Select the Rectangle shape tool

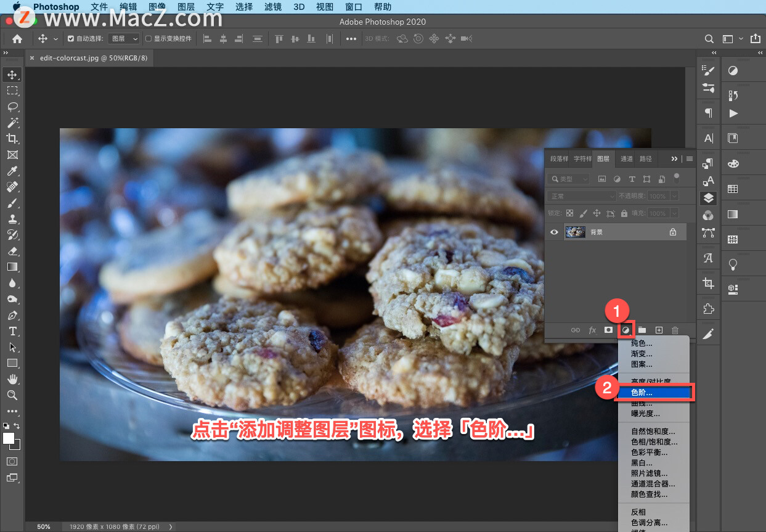(12, 363)
